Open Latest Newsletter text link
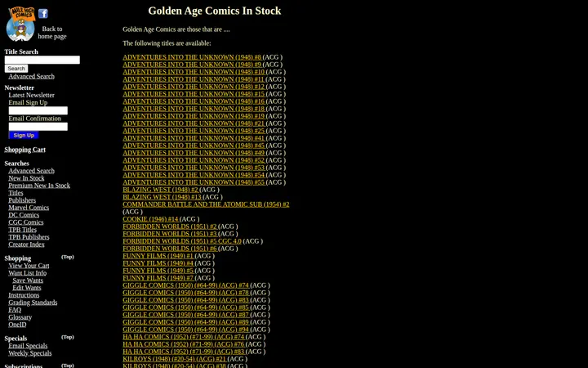Viewport: 588px width, 368px height. (32, 95)
